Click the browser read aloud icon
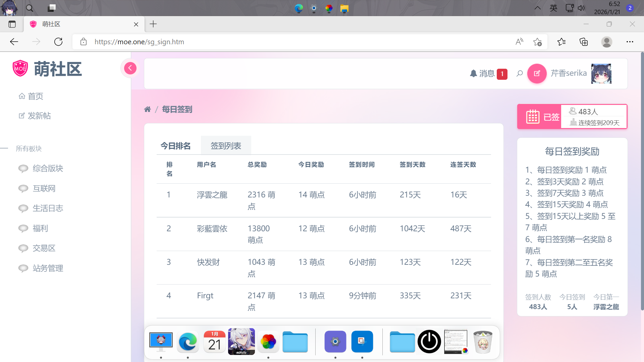Screen dimensions: 644x362 pyautogui.click(x=519, y=42)
